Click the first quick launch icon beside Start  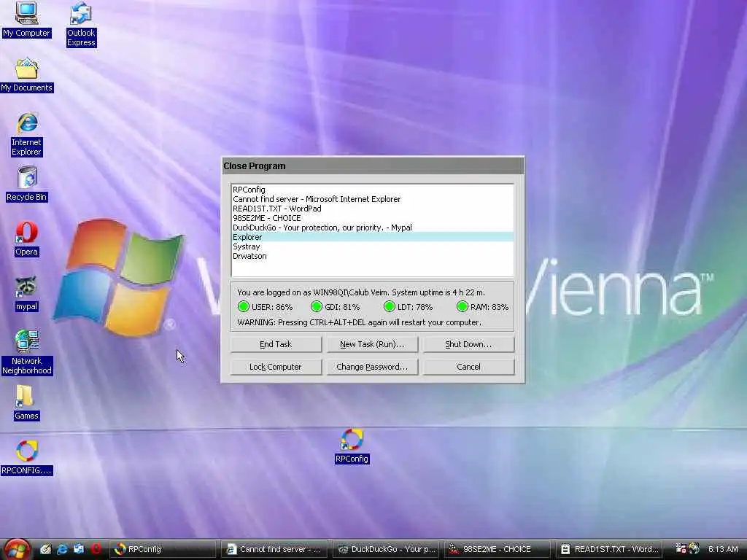(45, 549)
